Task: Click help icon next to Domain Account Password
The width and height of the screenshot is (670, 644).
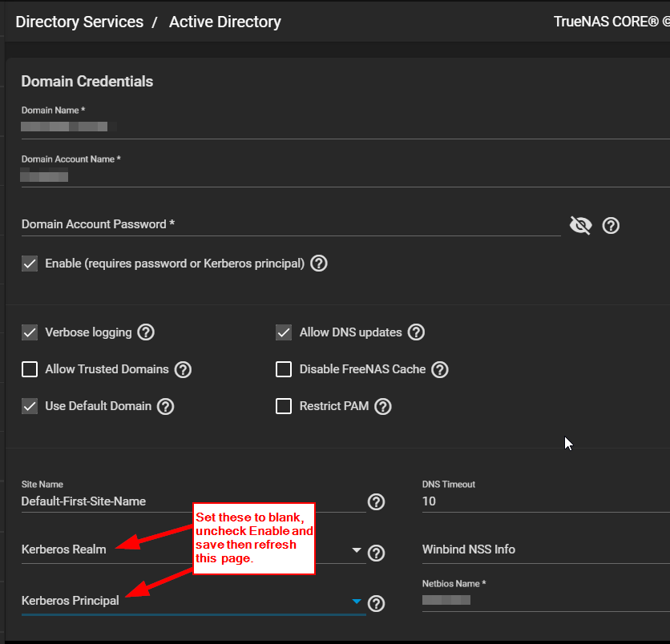Action: coord(611,226)
